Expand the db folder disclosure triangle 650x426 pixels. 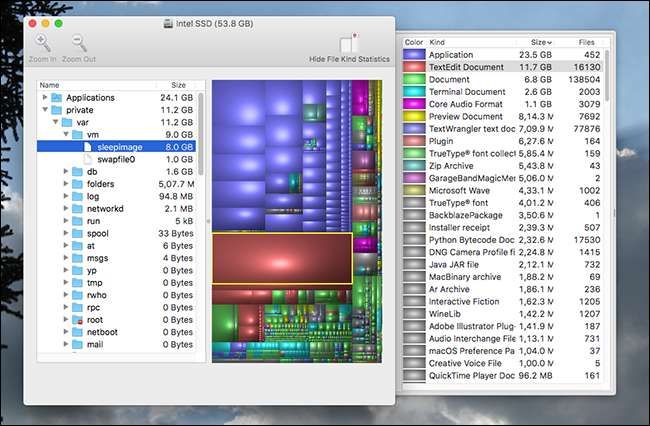coord(65,172)
